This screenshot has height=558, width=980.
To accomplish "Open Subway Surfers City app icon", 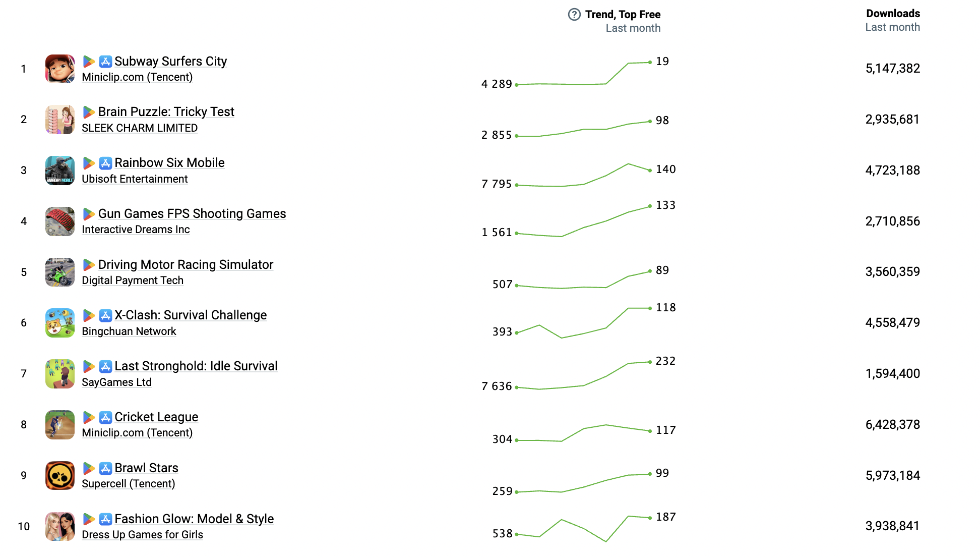I will (x=60, y=69).
